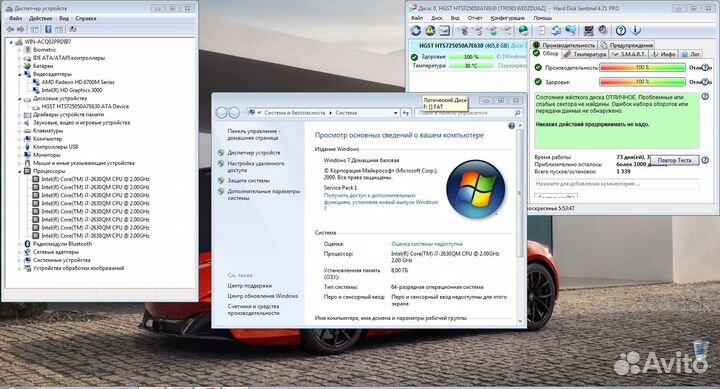This screenshot has width=720, height=389.
Task: Click the help icon beside Производительность bar
Action: point(706,68)
